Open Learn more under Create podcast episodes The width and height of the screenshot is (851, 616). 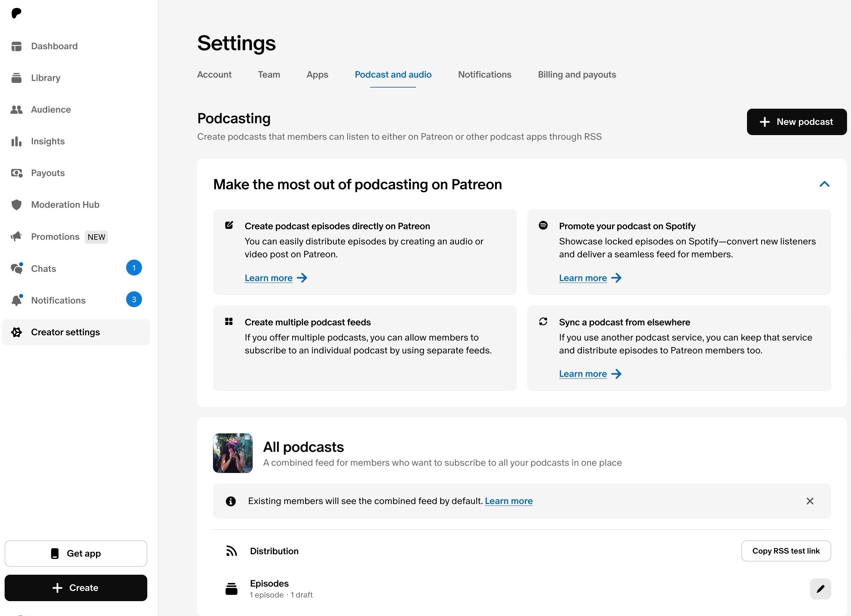tap(276, 278)
